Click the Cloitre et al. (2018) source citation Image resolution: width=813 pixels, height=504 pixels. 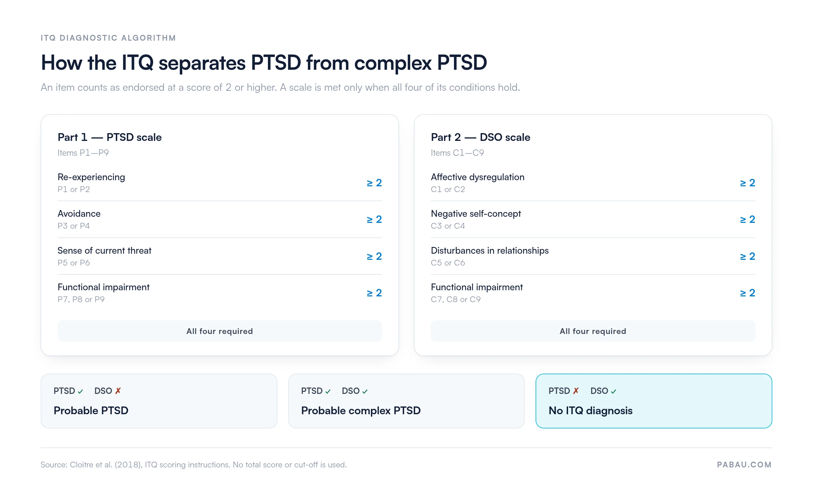click(105, 465)
